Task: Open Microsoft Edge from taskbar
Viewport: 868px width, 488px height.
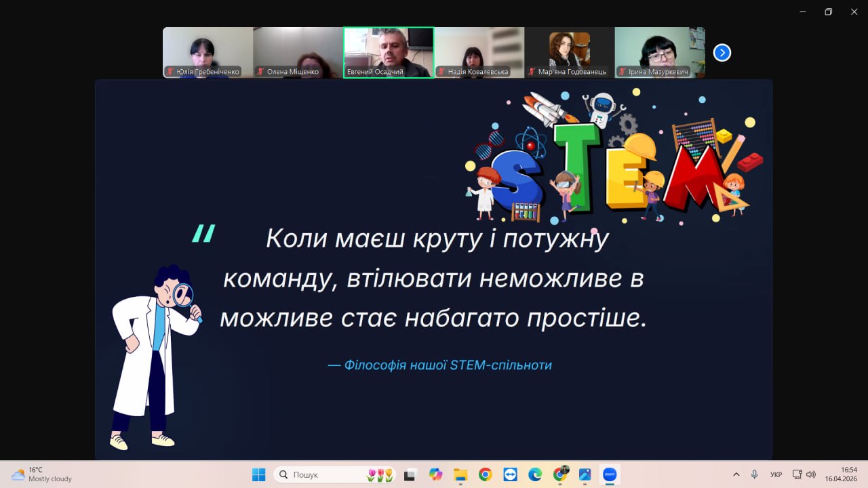Action: [x=535, y=474]
